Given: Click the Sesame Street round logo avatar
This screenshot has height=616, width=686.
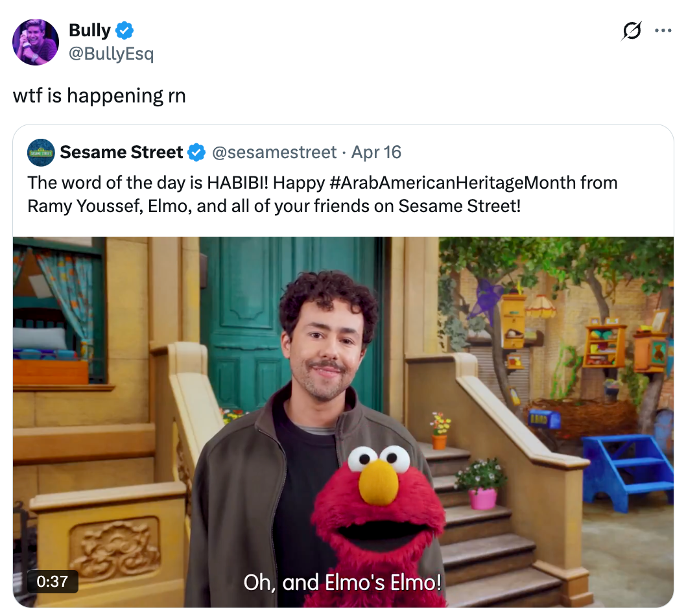Looking at the screenshot, I should click(x=41, y=152).
